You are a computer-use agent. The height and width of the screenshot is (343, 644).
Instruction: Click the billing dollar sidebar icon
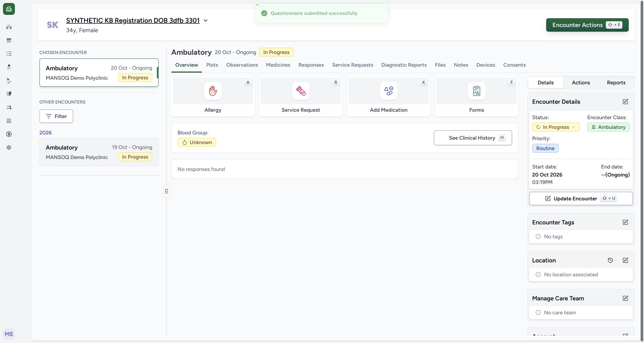[9, 134]
